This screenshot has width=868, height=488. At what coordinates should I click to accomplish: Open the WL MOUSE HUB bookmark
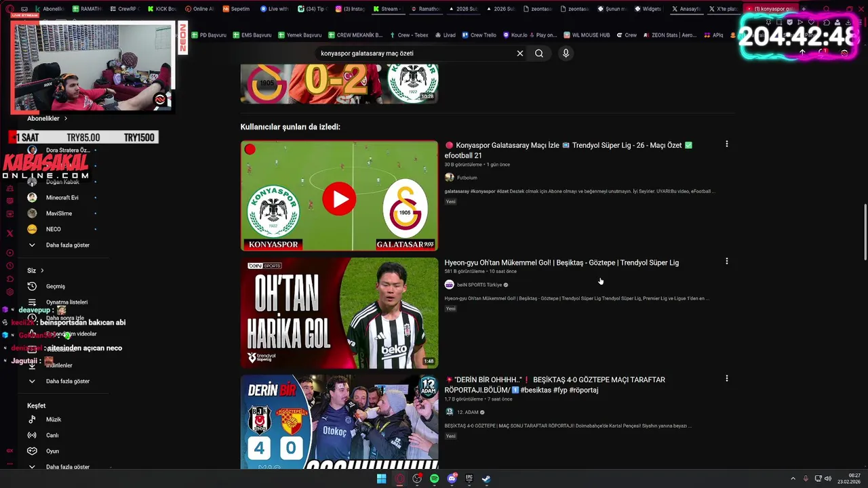[x=587, y=35]
